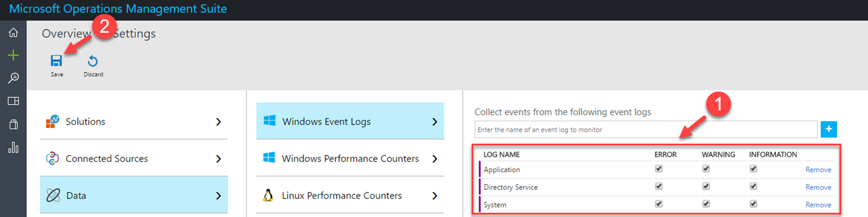Open Windows Performance Counters section
The height and width of the screenshot is (217, 868).
tap(350, 158)
